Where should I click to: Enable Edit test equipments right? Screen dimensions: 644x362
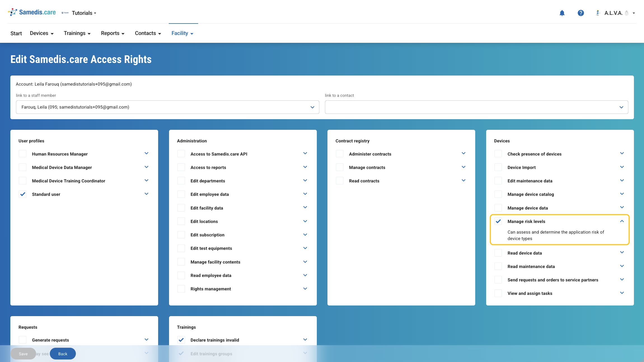tap(181, 248)
